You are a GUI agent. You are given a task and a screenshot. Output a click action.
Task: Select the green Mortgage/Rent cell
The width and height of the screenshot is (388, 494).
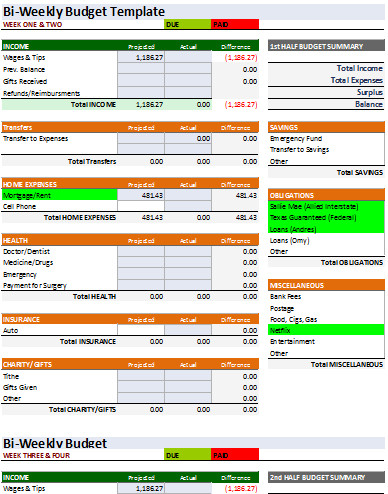coord(60,195)
